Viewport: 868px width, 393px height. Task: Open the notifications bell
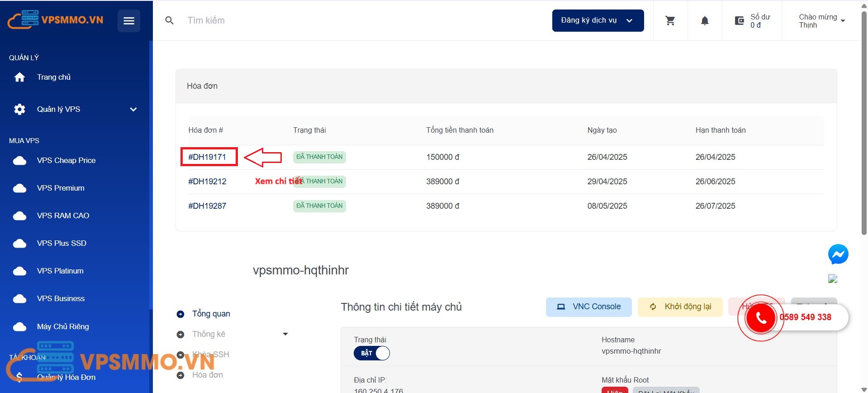[704, 21]
